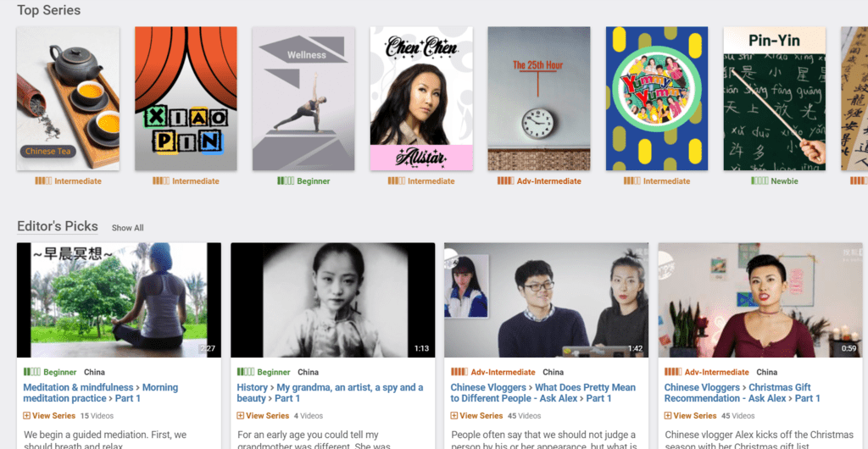Click Show All next to Editor's Picks

(127, 228)
